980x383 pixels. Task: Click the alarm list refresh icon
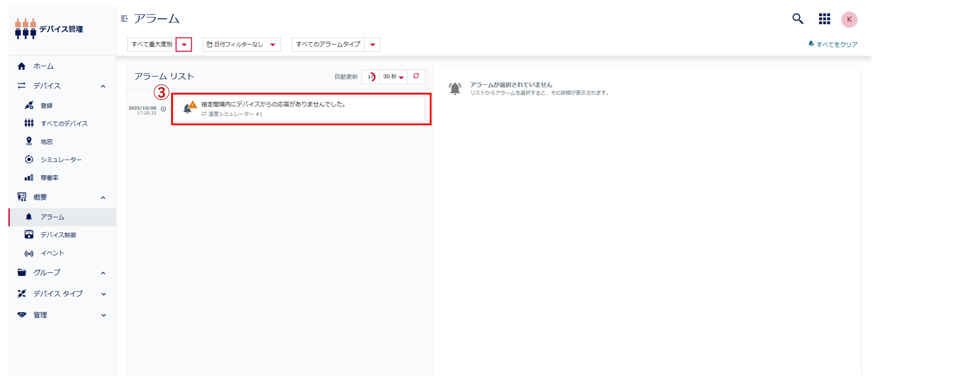pyautogui.click(x=416, y=76)
